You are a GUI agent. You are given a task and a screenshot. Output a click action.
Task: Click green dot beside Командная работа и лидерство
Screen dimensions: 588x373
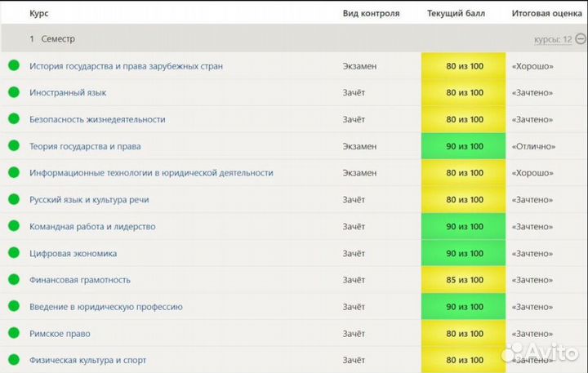(13, 226)
